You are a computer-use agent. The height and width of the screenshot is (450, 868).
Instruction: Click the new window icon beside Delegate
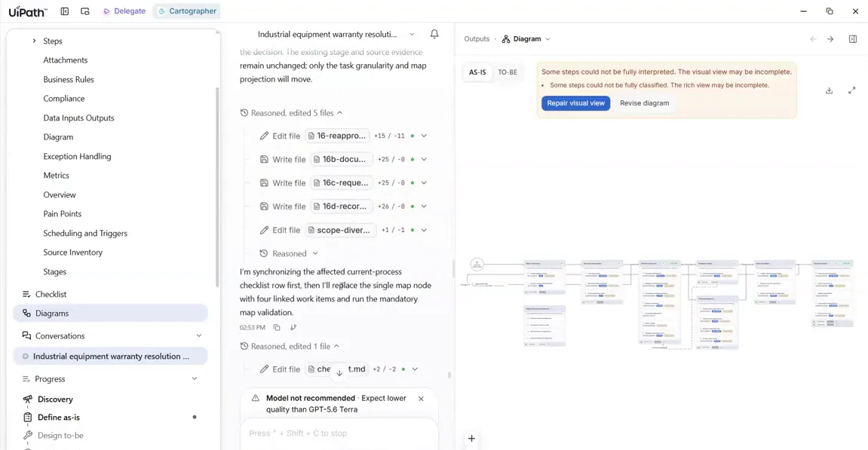click(84, 11)
